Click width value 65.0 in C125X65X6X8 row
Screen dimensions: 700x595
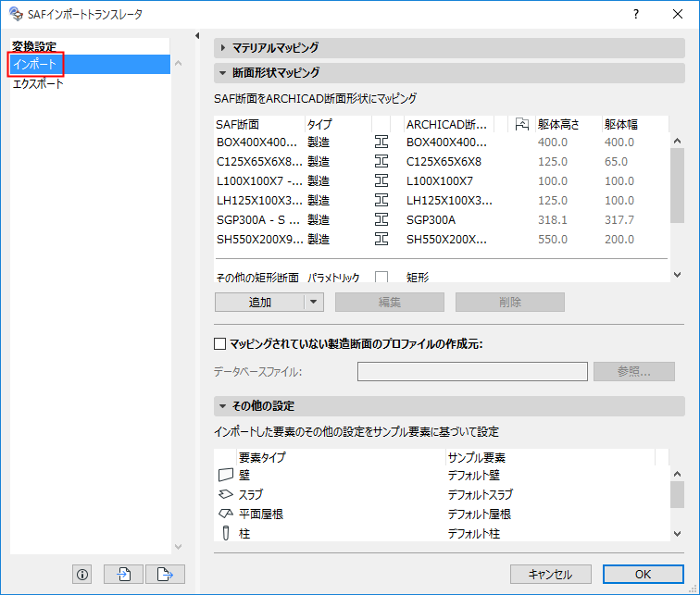point(616,161)
